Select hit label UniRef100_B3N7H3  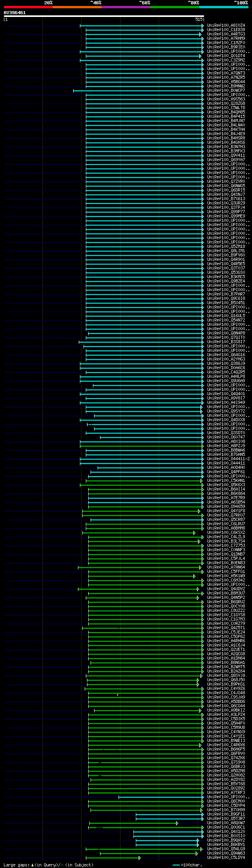pyautogui.click(x=226, y=147)
